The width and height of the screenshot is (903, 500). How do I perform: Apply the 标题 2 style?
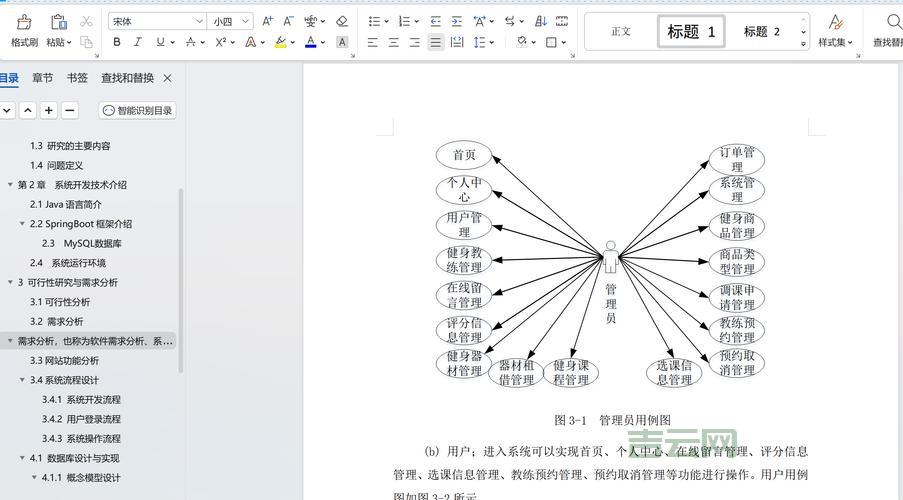pos(761,31)
